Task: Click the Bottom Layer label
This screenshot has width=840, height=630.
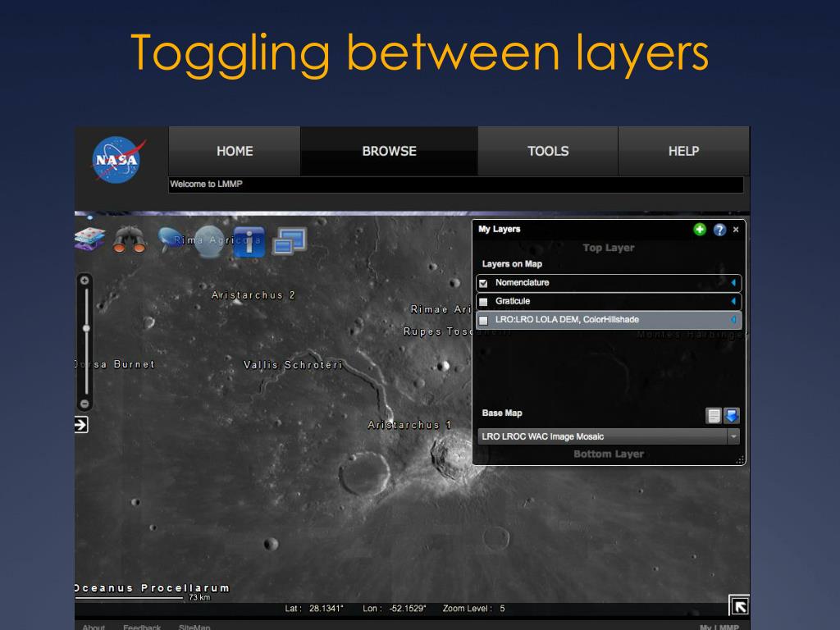Action: 609,454
